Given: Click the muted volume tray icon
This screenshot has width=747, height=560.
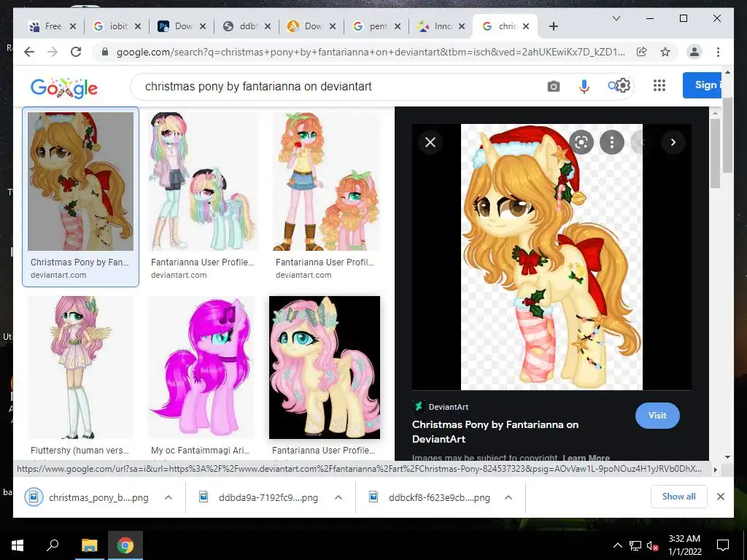Looking at the screenshot, I should pos(652,545).
